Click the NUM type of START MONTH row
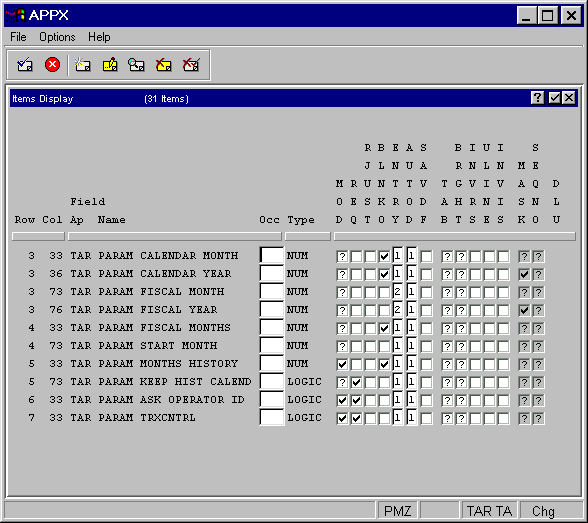 (298, 346)
